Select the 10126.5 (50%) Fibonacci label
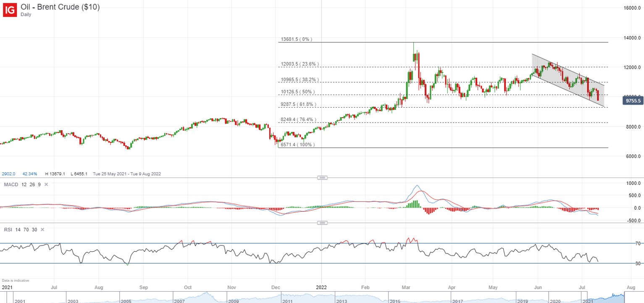The width and height of the screenshot is (644, 303). coord(298,92)
